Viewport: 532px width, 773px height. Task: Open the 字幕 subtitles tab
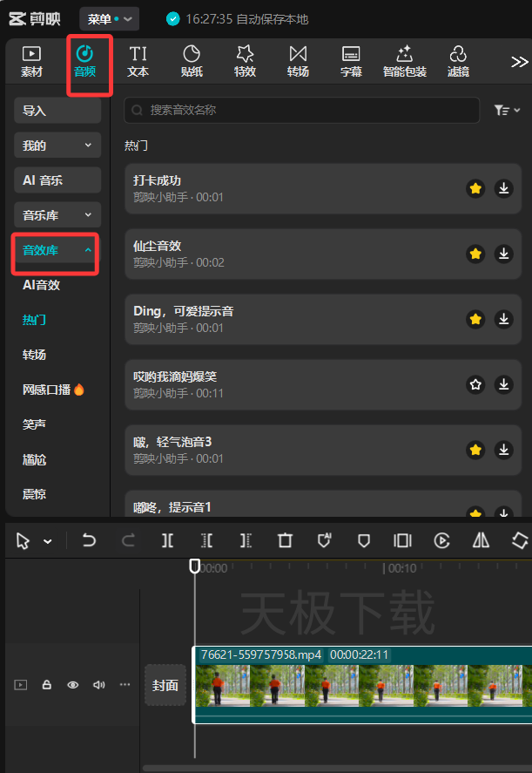[351, 61]
